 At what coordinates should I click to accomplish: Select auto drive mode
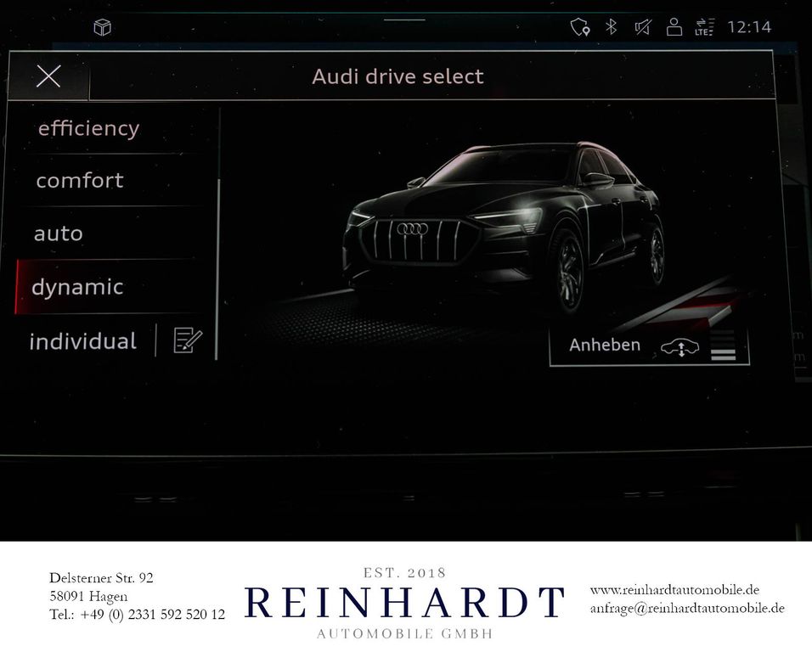click(57, 233)
